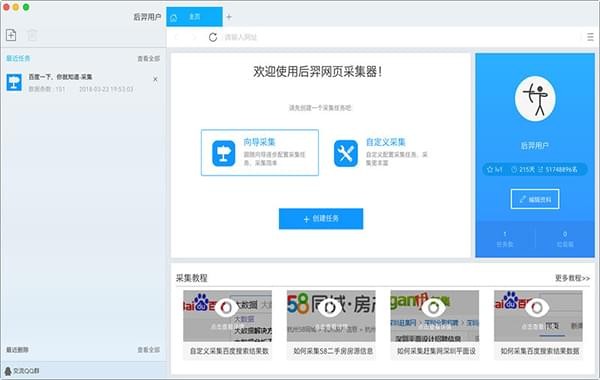
Task: Click the welcome heading 欢迎使用后羿网页采集器
Action: (x=318, y=72)
